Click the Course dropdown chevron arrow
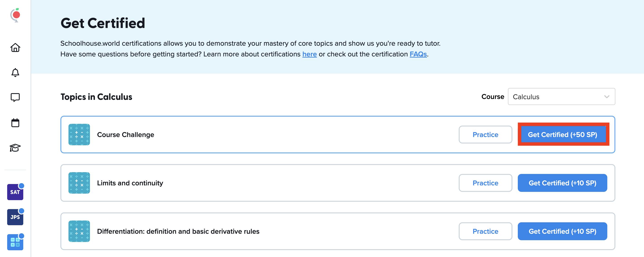Screen dimensions: 644x257 [606, 97]
